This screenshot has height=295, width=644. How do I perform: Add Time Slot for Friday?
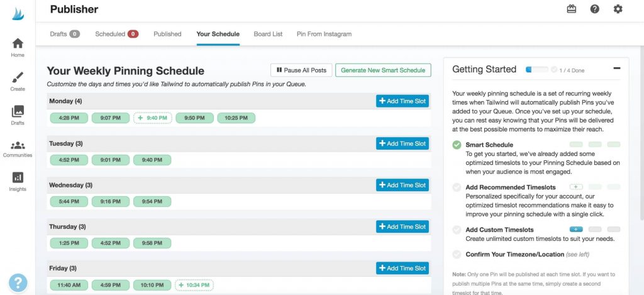tap(402, 268)
